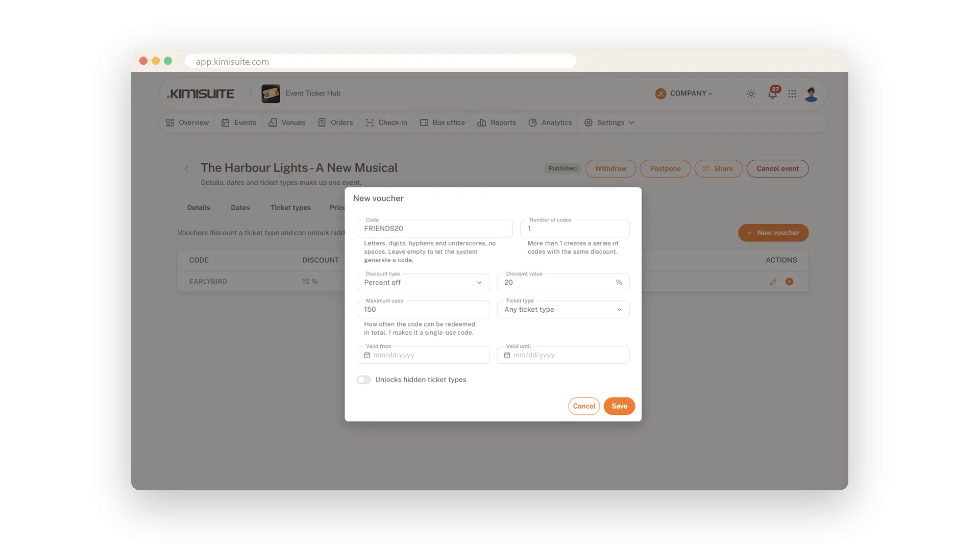The height and width of the screenshot is (551, 980).
Task: Open the Settings menu dropdown
Action: tap(609, 123)
